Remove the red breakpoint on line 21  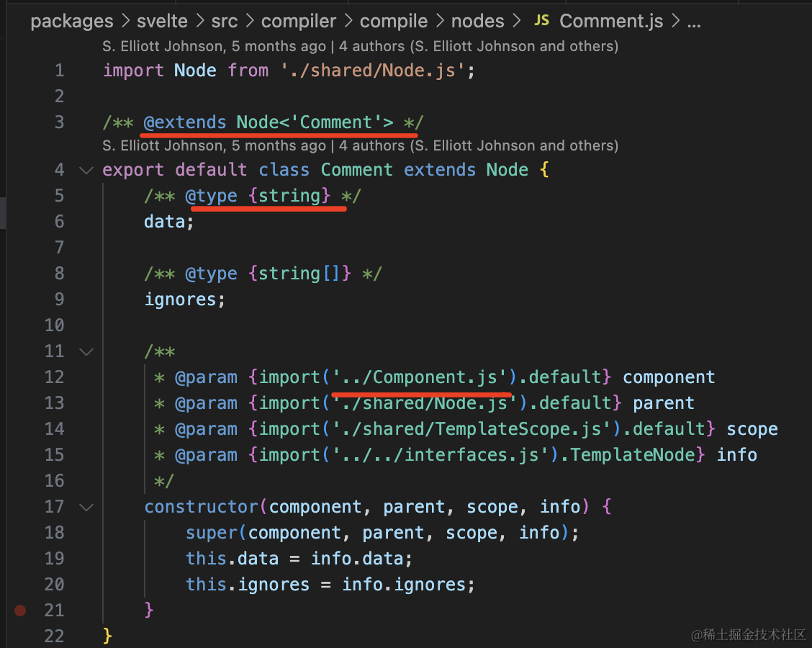pyautogui.click(x=20, y=611)
